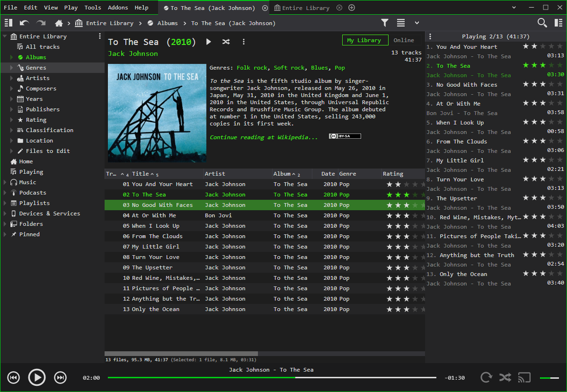
Task: Click the 2010 year link in album title
Action: pyautogui.click(x=181, y=42)
